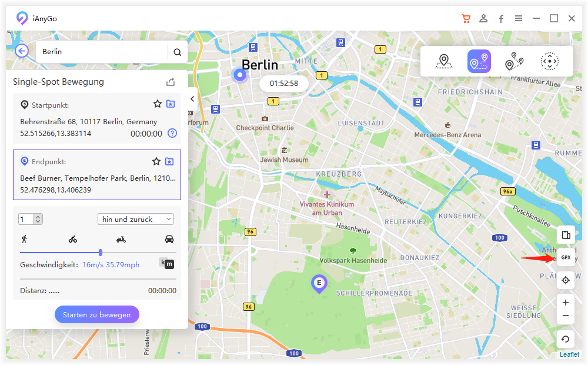The height and width of the screenshot is (365, 588).
Task: Open the user account icon
Action: (x=483, y=18)
